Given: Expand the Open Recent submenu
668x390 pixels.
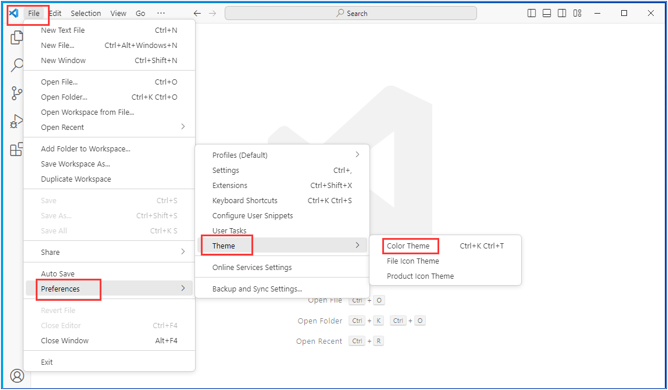Looking at the screenshot, I should pos(109,127).
